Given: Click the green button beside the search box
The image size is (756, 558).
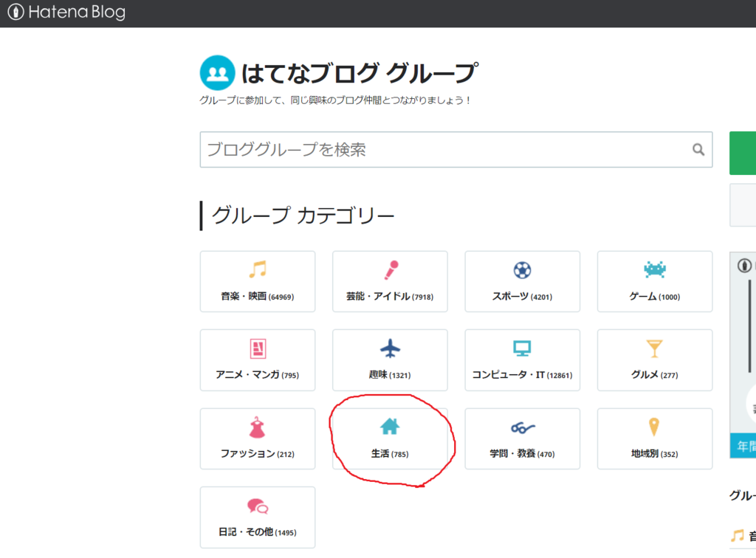Looking at the screenshot, I should [743, 153].
